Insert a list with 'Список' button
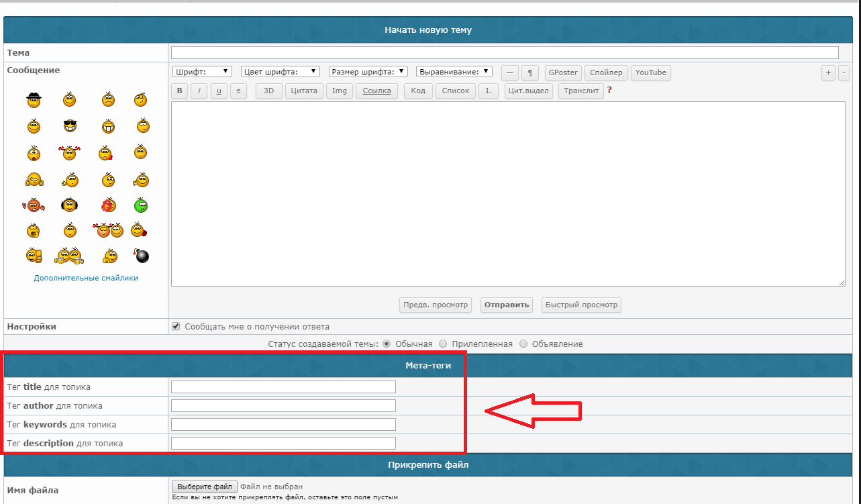This screenshot has width=861, height=504. pyautogui.click(x=456, y=91)
